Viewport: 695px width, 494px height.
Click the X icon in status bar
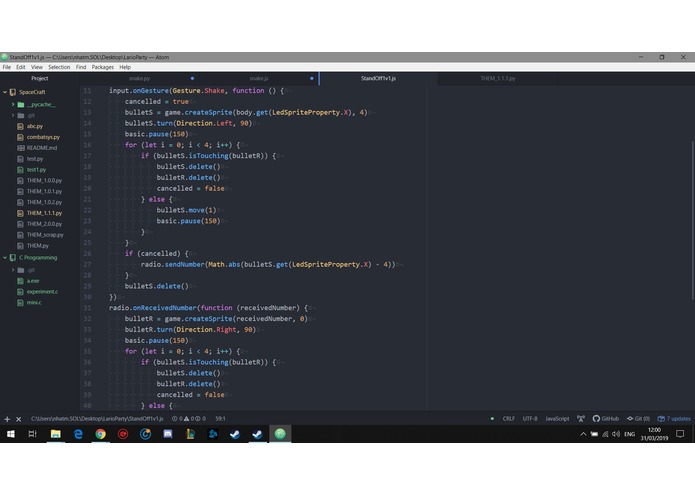[19, 419]
